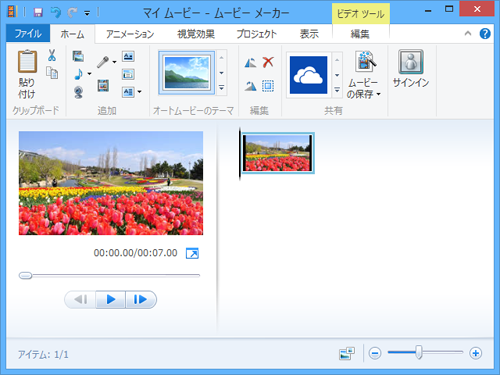Show next row of share destinations
This screenshot has width=500, height=375.
[x=337, y=75]
